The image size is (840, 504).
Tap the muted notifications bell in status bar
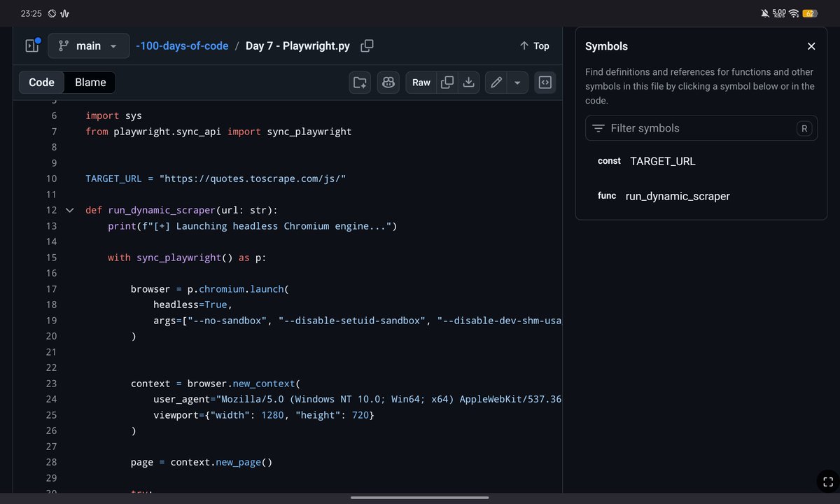click(764, 13)
